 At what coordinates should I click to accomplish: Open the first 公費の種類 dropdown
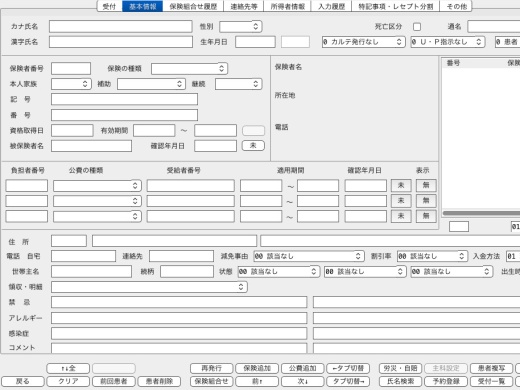click(97, 186)
